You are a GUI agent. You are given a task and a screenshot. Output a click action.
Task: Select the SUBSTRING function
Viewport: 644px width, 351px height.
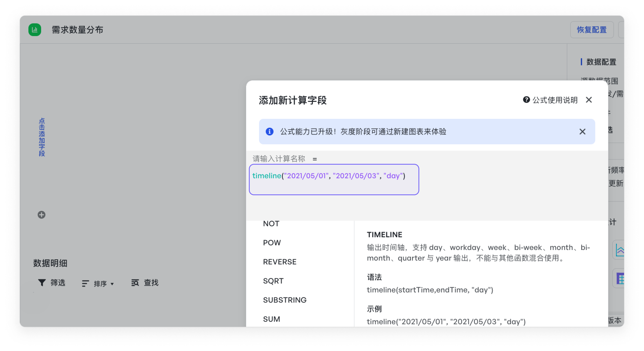pos(284,300)
